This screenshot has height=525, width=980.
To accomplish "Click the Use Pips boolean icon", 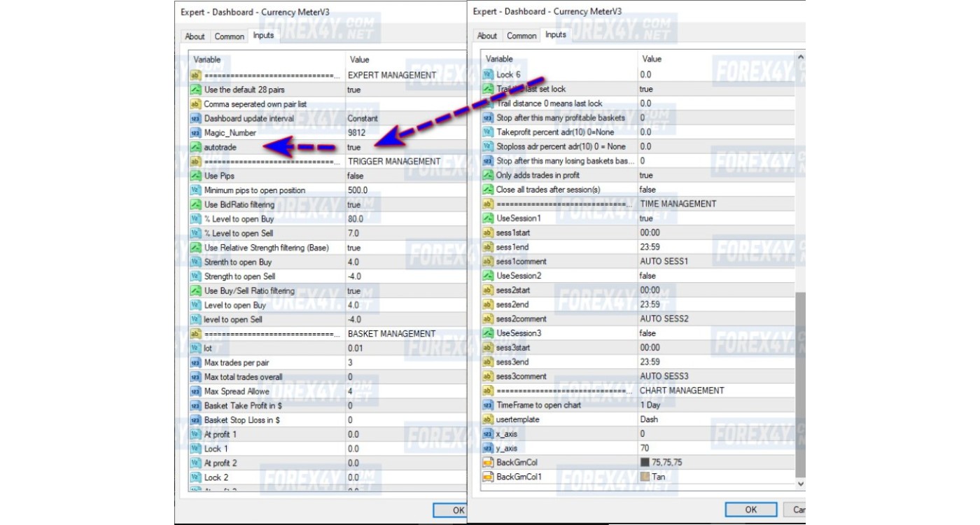I will tap(195, 176).
